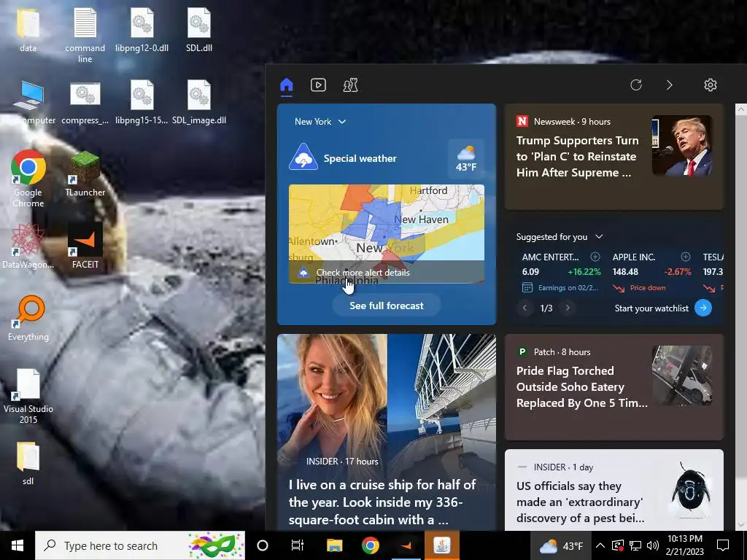Open the notification center icon
Viewport: 747px width, 560px height.
[723, 545]
